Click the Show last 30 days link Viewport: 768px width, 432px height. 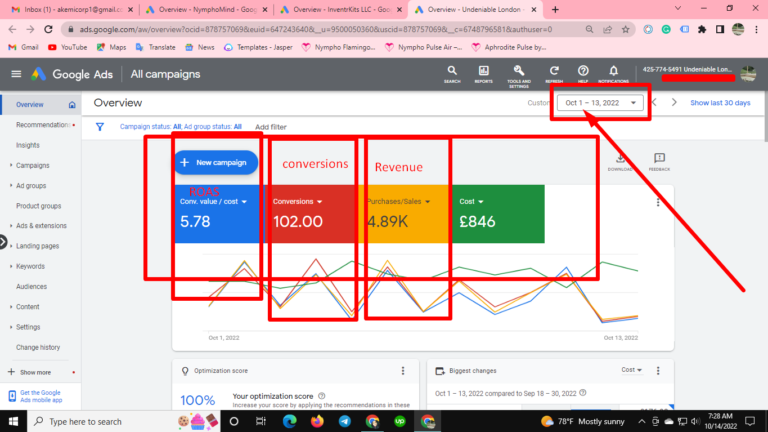(x=720, y=103)
